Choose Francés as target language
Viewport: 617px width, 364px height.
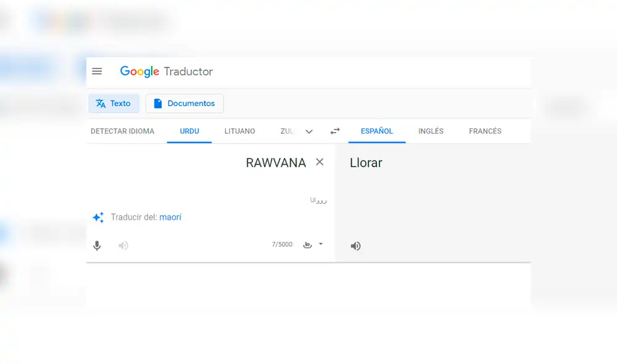click(485, 131)
